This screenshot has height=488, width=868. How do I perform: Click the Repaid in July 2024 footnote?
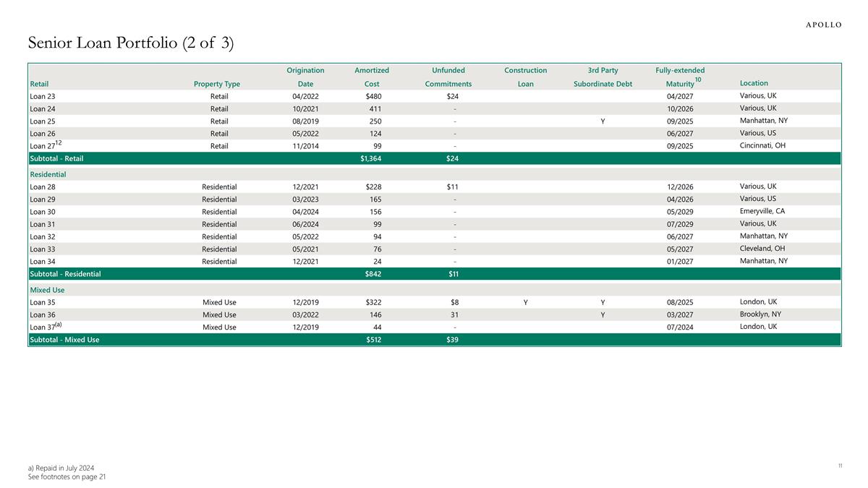coord(60,468)
